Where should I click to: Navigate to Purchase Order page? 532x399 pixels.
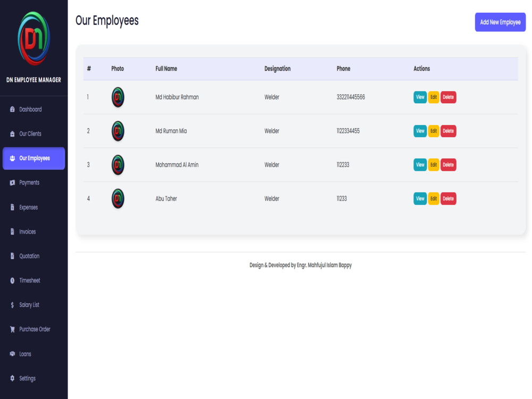coord(34,329)
